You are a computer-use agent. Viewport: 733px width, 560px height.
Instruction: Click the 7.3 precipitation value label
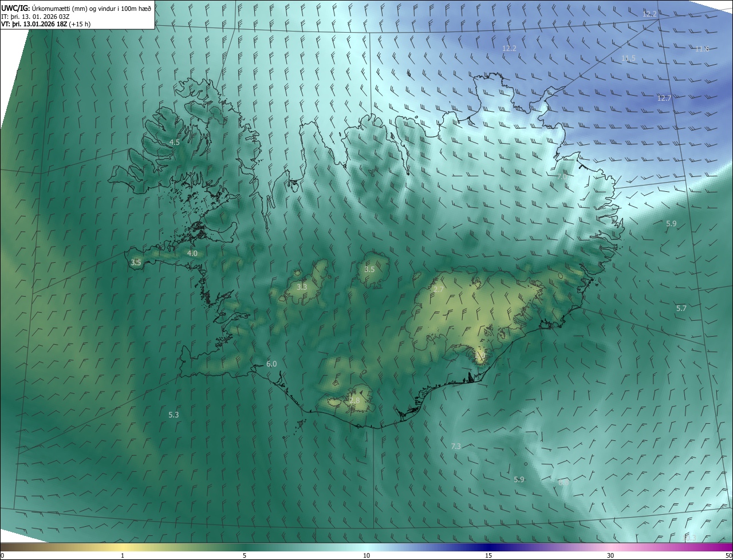tap(456, 446)
